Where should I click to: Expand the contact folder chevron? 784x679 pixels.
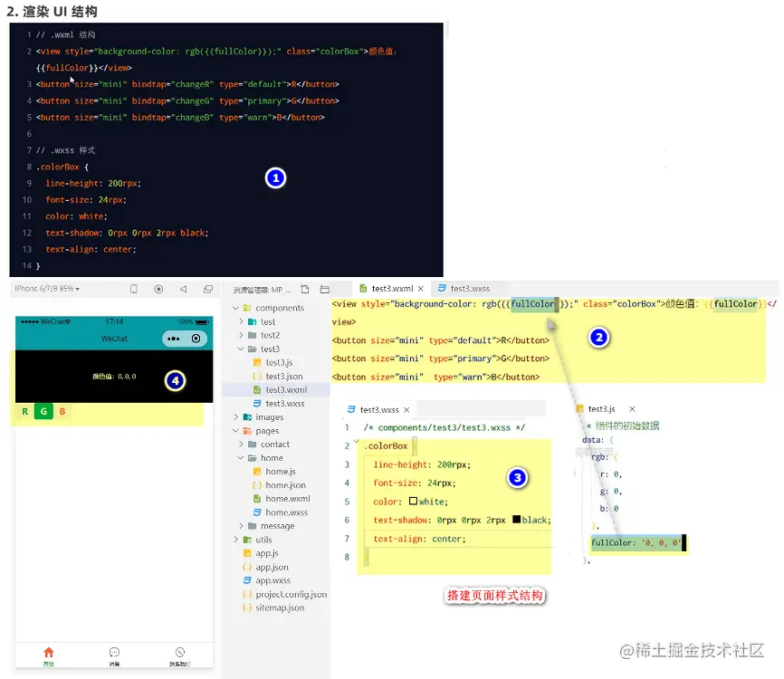[x=241, y=444]
